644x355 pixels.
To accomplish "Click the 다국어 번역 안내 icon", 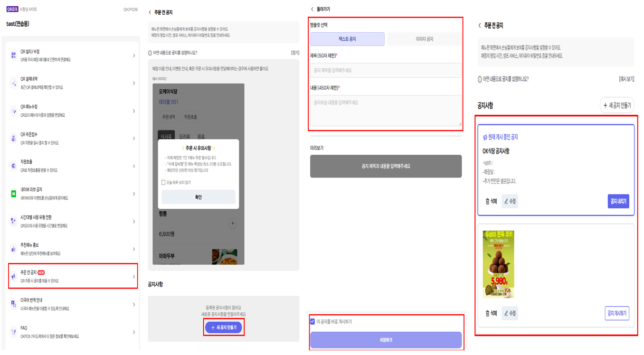I will point(13,304).
